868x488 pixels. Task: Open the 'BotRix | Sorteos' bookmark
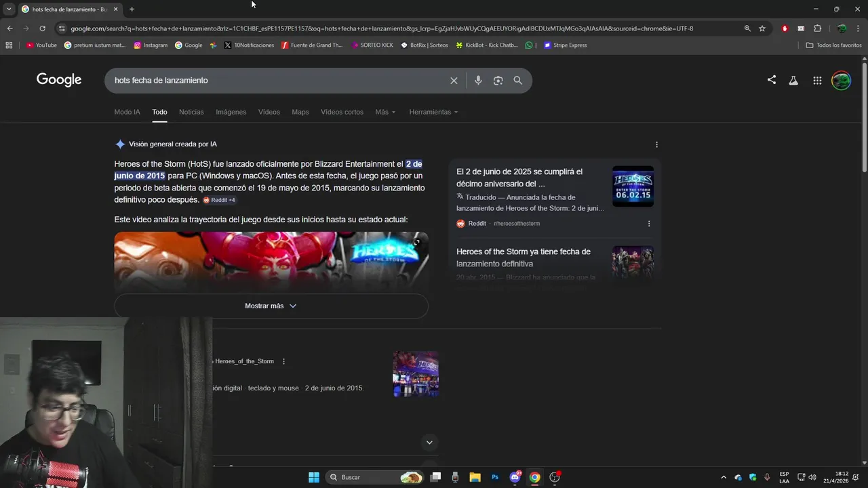[425, 45]
